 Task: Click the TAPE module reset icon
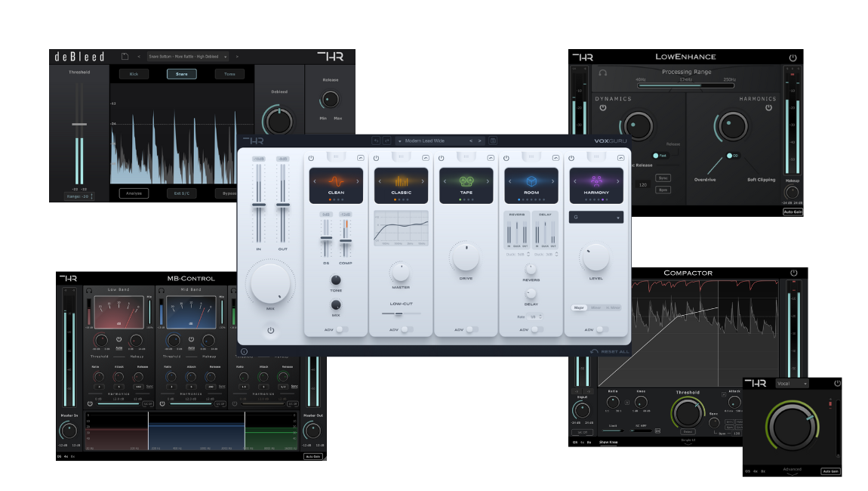click(x=491, y=159)
